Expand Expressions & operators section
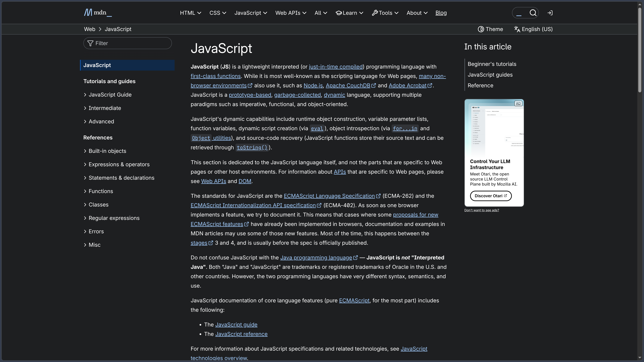Viewport: 644px width, 362px height. (x=117, y=165)
